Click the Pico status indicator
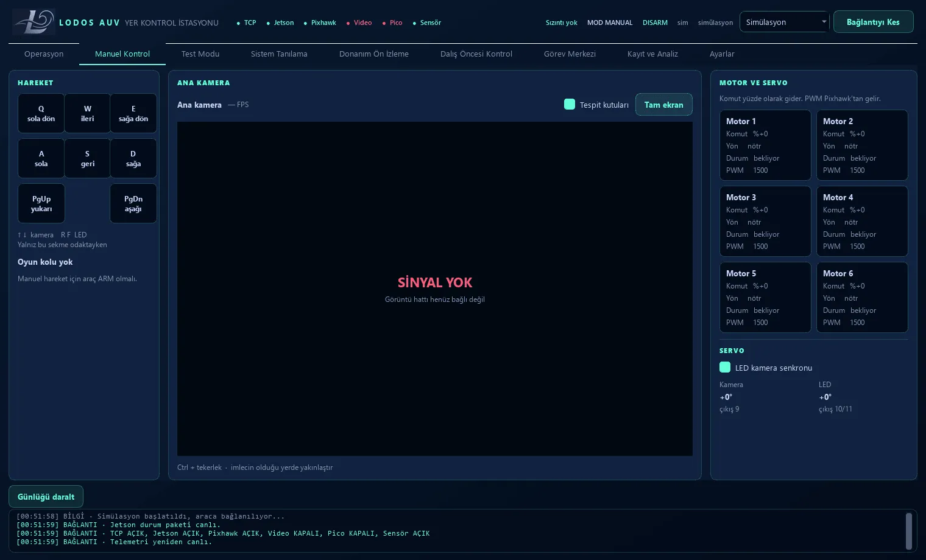This screenshot has width=926, height=560. tap(392, 23)
